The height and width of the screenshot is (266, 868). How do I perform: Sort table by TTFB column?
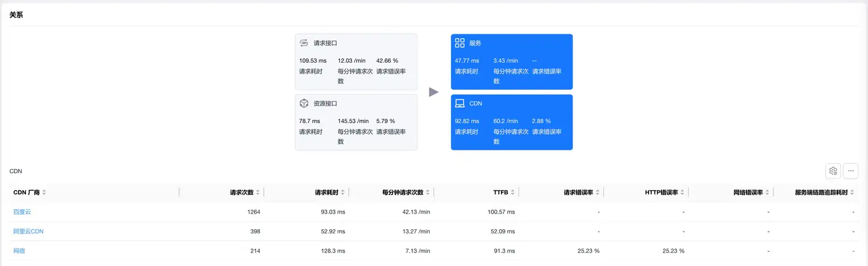(x=513, y=192)
